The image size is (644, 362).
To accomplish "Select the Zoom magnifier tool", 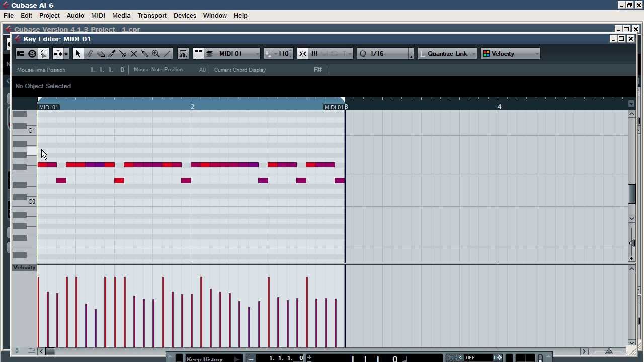I will 156,54.
